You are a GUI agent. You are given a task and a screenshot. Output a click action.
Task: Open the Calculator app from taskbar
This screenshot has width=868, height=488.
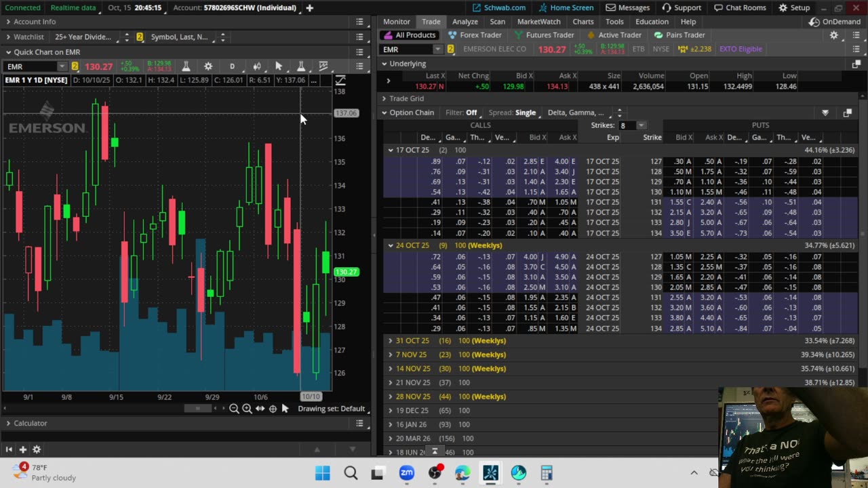[547, 473]
